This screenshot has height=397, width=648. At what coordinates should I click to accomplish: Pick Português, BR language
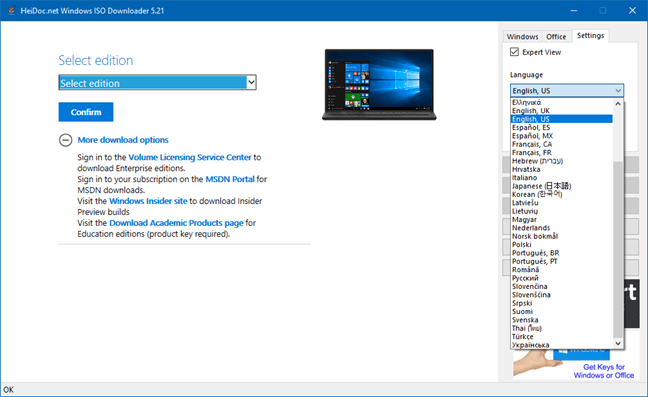[561, 253]
